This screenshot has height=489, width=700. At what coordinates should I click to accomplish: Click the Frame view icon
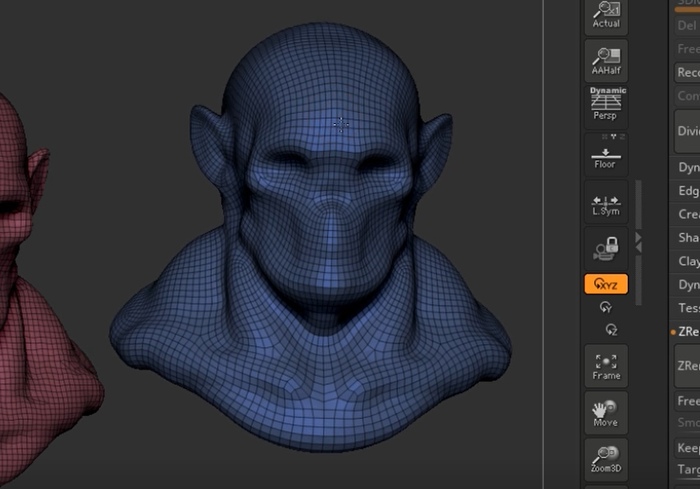606,365
